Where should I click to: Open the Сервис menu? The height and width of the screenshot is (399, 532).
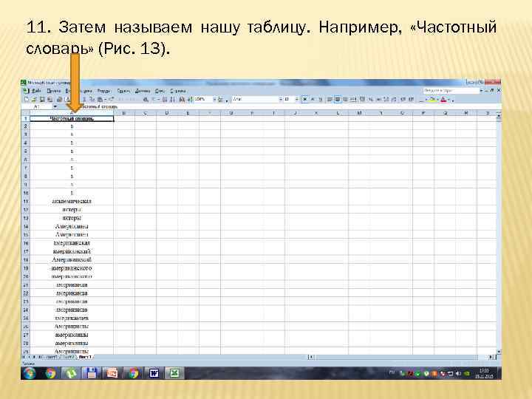pos(124,91)
